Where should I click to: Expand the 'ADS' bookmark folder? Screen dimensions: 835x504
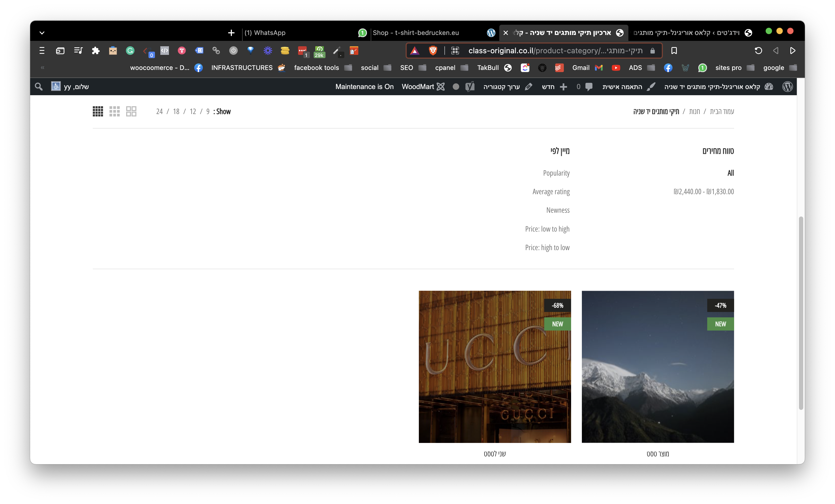[x=642, y=68]
